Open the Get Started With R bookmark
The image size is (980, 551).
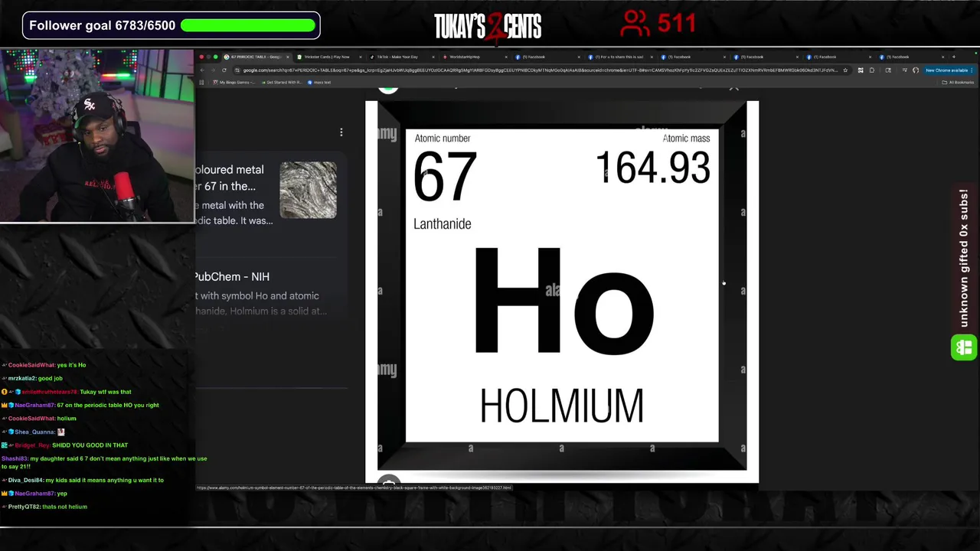281,82
